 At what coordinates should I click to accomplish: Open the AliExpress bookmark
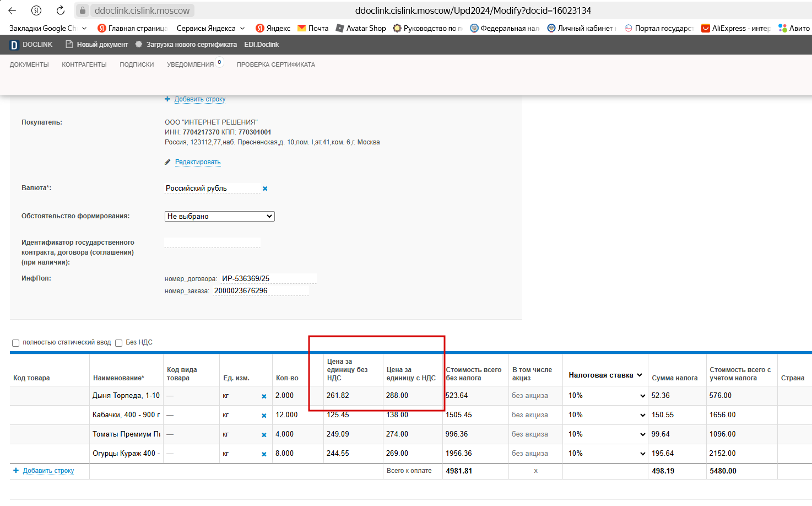[x=736, y=28]
